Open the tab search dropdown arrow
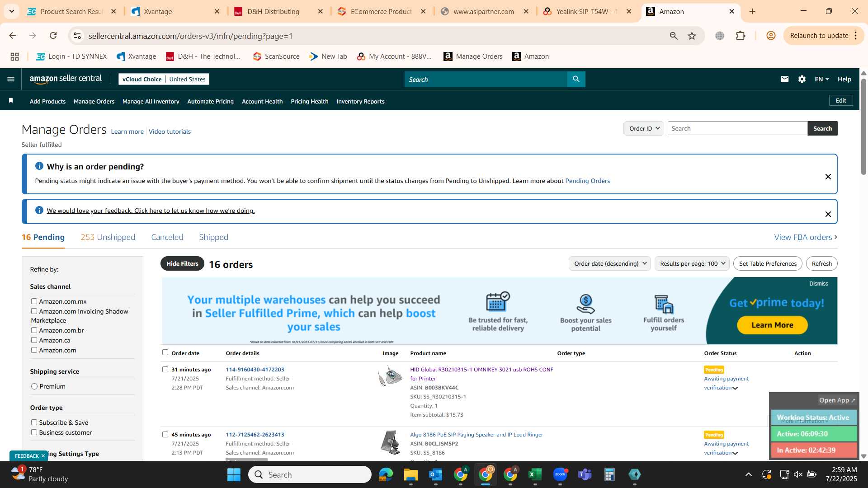Image resolution: width=868 pixels, height=488 pixels. coord(11,11)
